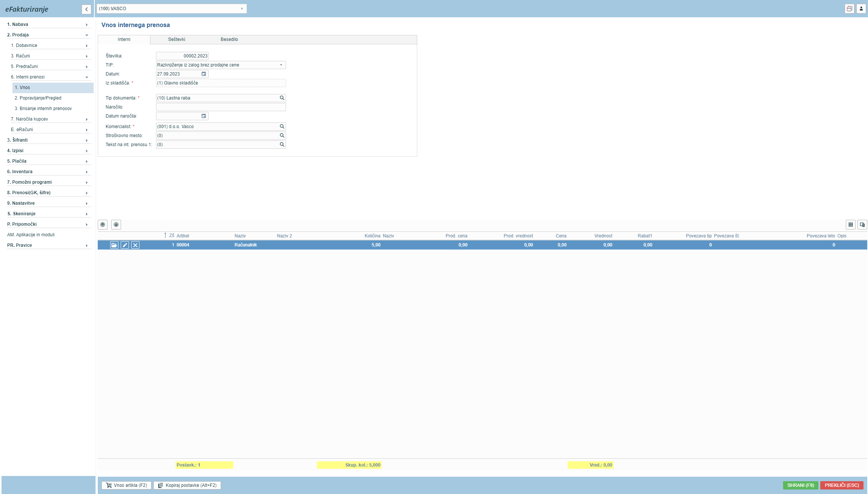Open the windows icon at top right

click(x=850, y=9)
